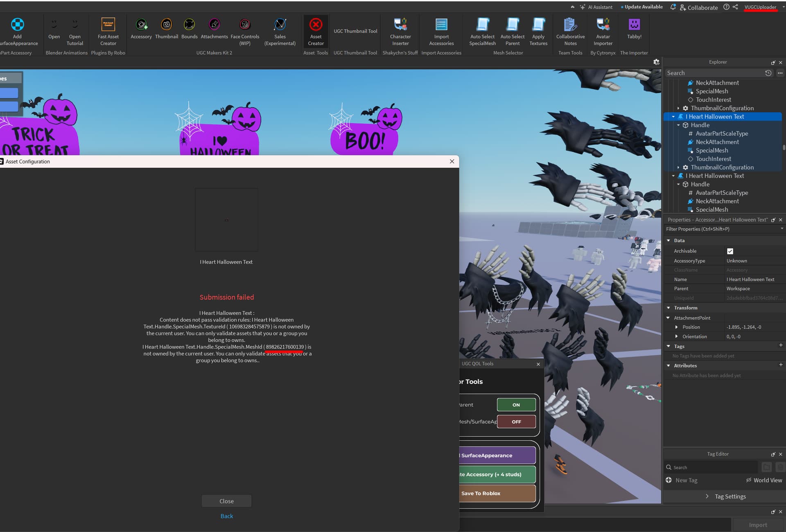
Task: Click the Import button at bottom right
Action: pos(758,525)
